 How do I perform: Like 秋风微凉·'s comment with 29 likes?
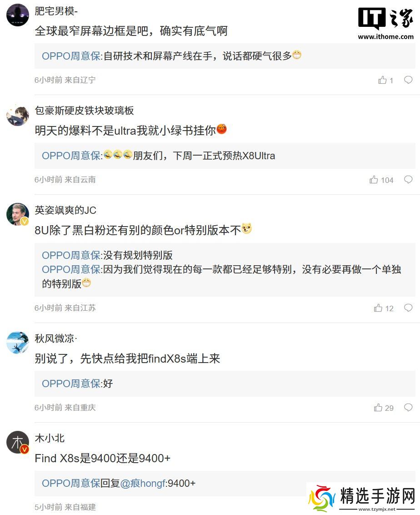[x=378, y=408]
